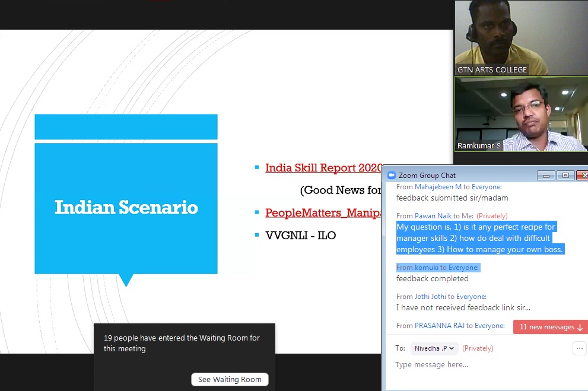Click the message 'feedback completed'

433,278
